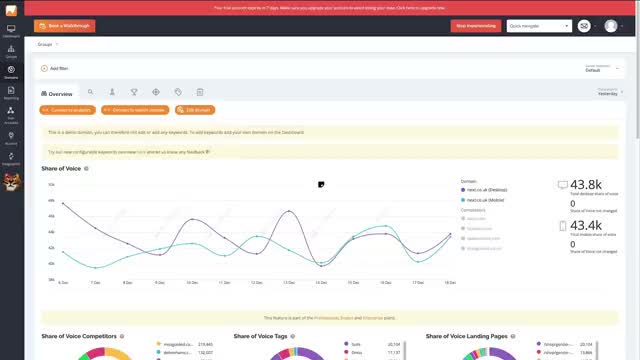
Task: Click the 13 Dec desktop peak data point
Action: (x=289, y=211)
